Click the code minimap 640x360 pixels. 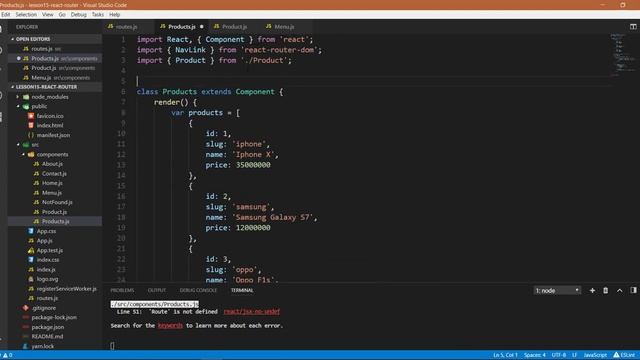(623, 55)
